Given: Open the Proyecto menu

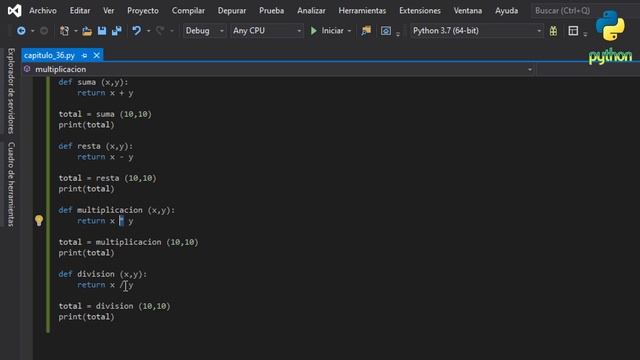Looking at the screenshot, I should pyautogui.click(x=143, y=11).
